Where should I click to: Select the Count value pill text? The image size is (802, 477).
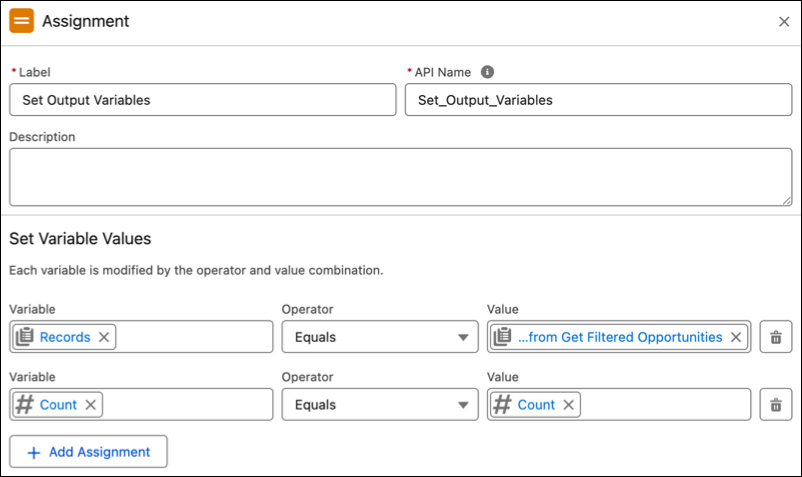[x=536, y=404]
